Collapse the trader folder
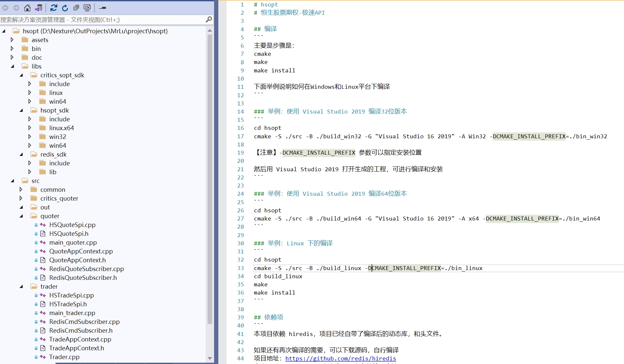 pos(21,286)
